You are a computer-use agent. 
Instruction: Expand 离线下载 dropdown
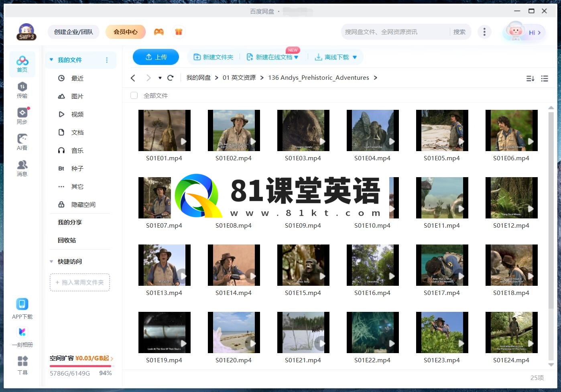click(355, 57)
